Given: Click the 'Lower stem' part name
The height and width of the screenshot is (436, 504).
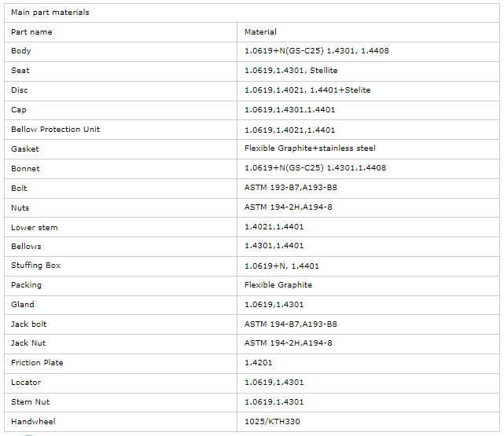Looking at the screenshot, I should 35,228.
